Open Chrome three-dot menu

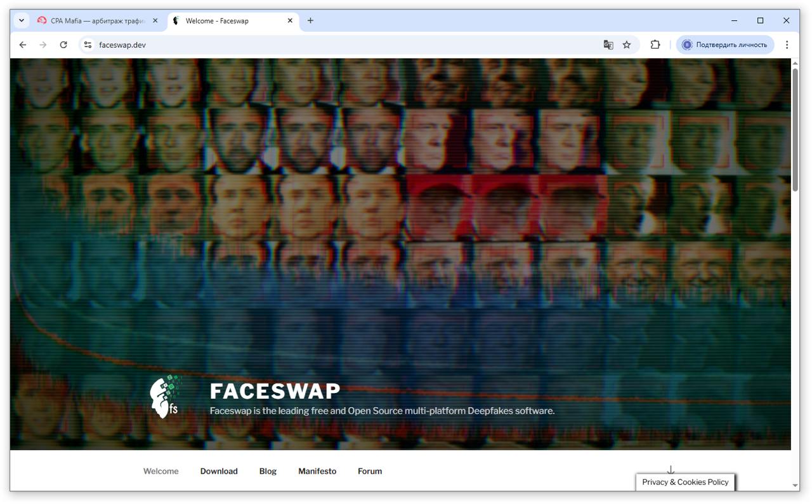coord(787,45)
